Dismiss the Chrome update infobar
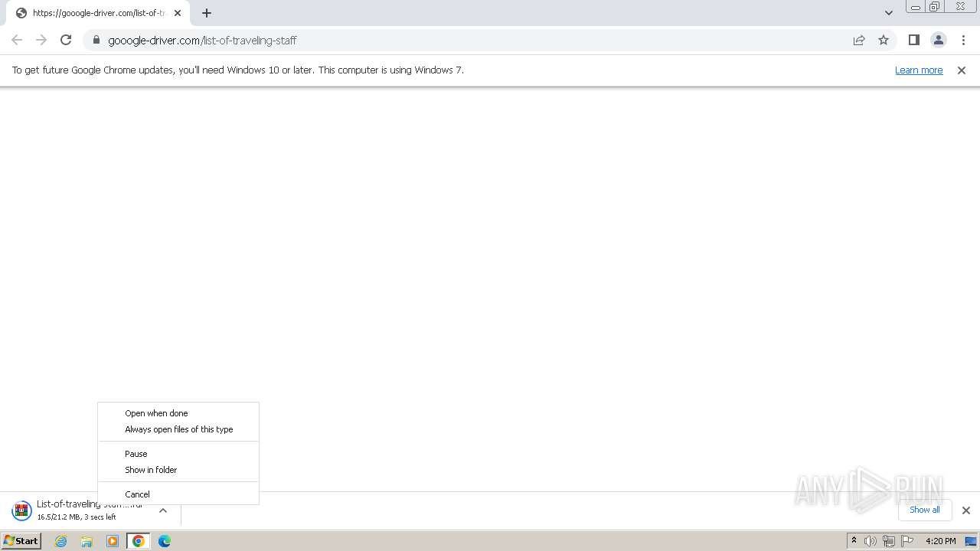 point(962,70)
